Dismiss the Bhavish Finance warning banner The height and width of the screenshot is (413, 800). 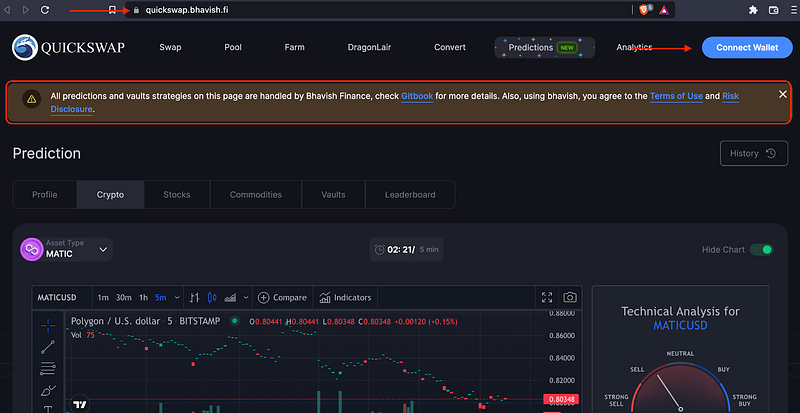click(783, 94)
